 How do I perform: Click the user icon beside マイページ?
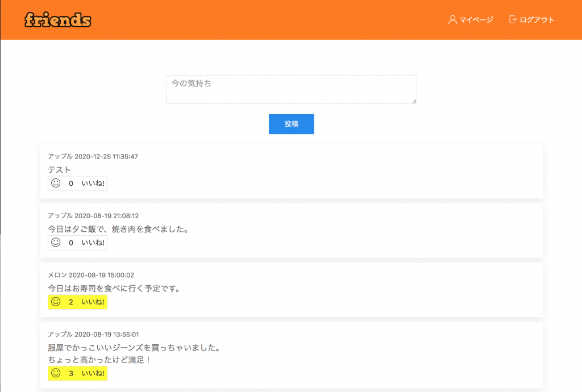pyautogui.click(x=452, y=20)
